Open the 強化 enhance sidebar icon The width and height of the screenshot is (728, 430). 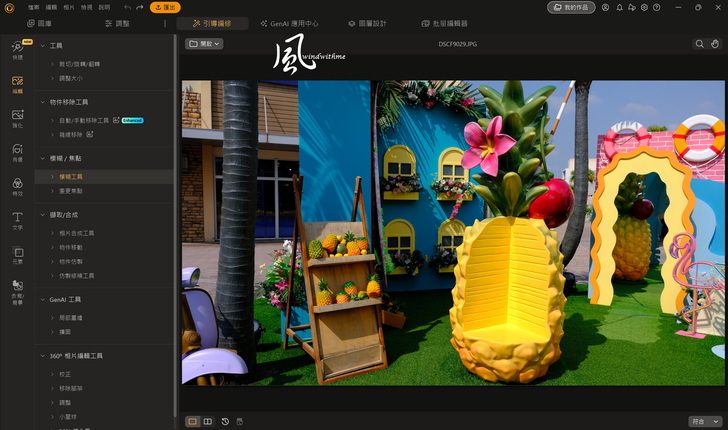coord(18,118)
